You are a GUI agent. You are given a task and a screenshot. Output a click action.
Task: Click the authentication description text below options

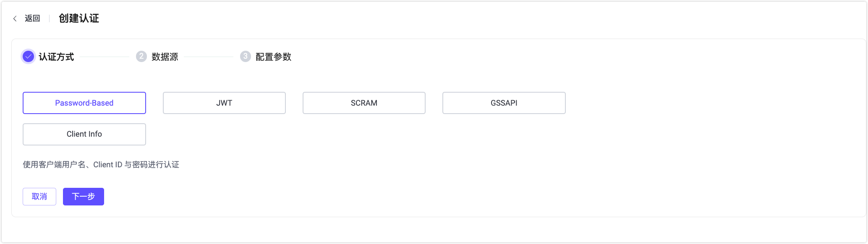[x=101, y=165]
